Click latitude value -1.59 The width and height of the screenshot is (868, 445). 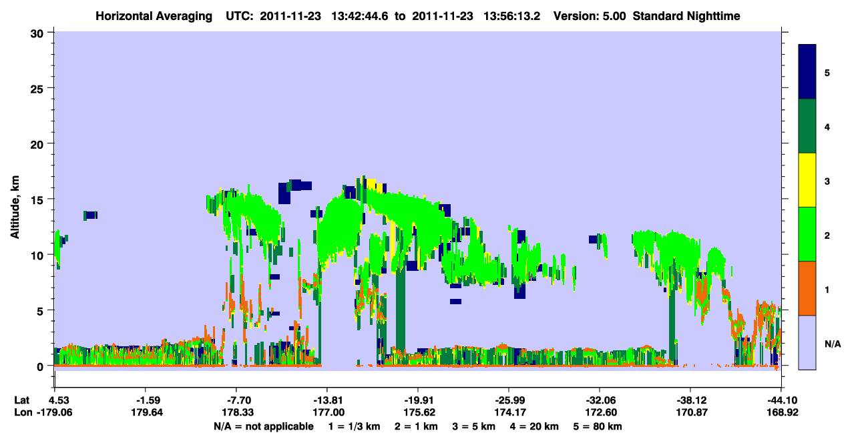click(146, 400)
